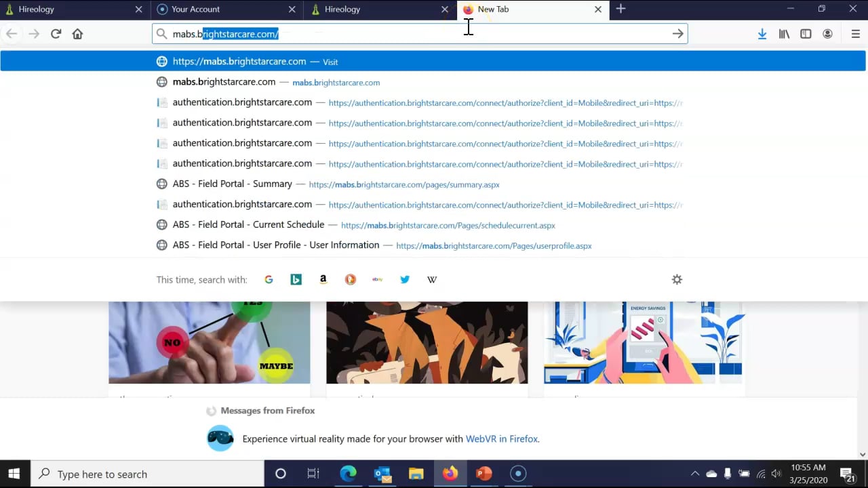This screenshot has width=868, height=488.
Task: Open the Library bookmarks and history icon
Action: pyautogui.click(x=784, y=34)
